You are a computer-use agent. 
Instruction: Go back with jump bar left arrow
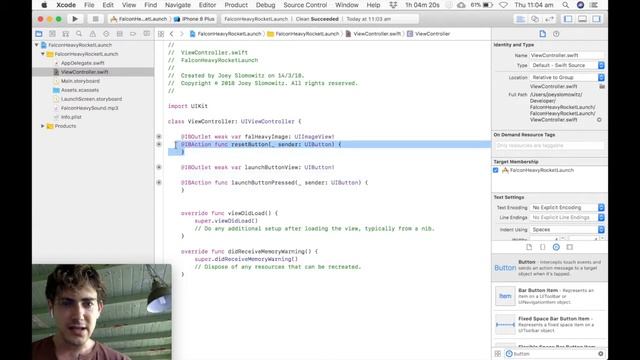[x=171, y=34]
